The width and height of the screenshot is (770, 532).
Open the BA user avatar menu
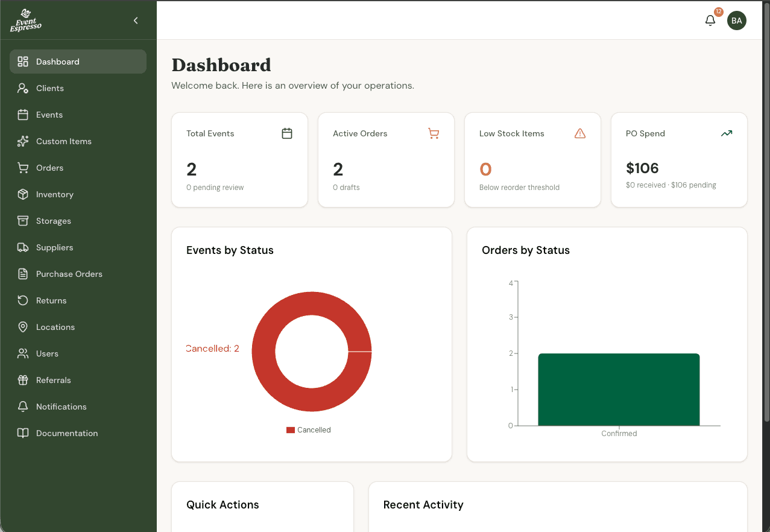click(x=737, y=21)
